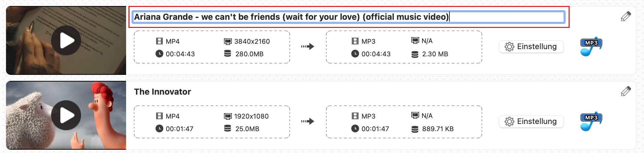The width and height of the screenshot is (644, 153).
Task: Click the conversion arrow in The Innovator row
Action: pos(308,122)
